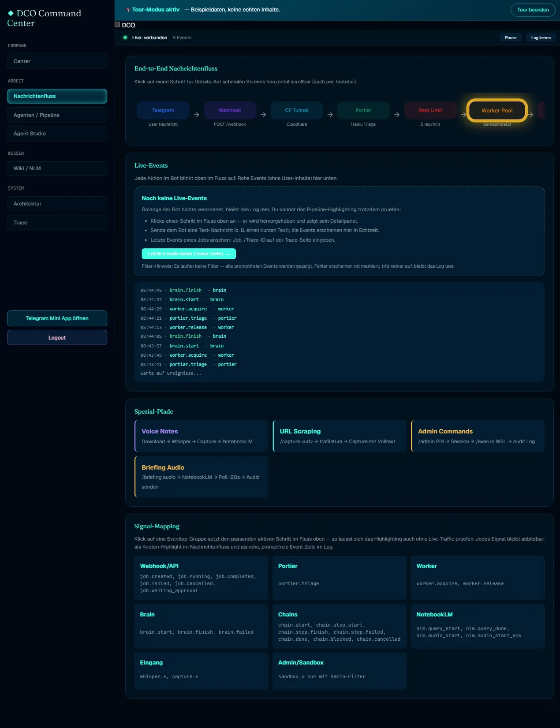Viewport: 560px width, 728px height.
Task: Select the Rate Limit flow step
Action: (430, 110)
